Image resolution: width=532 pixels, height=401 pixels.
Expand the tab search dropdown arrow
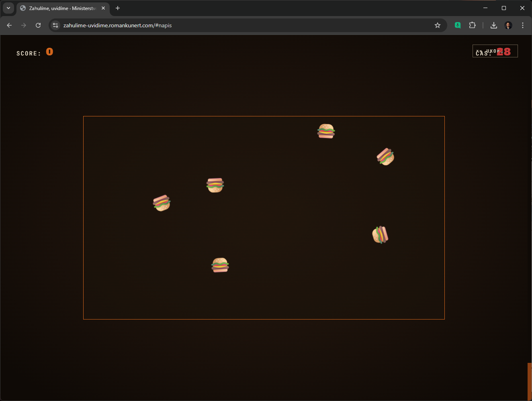pos(8,8)
